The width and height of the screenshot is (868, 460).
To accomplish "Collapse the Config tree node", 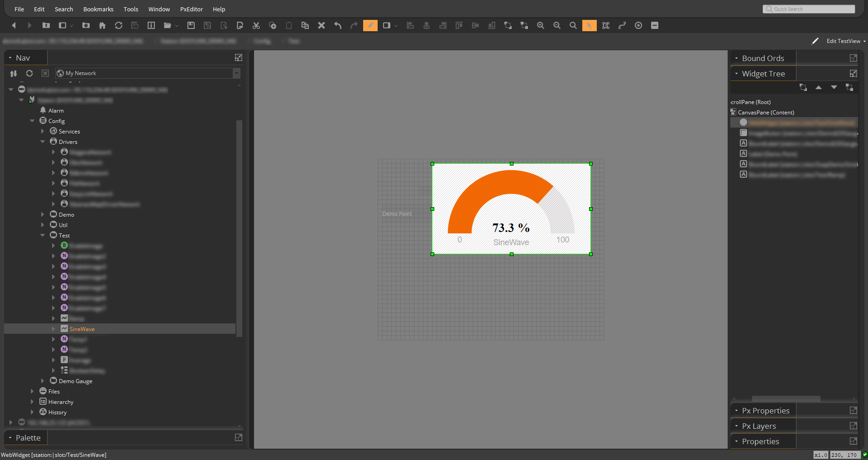I will click(x=32, y=121).
